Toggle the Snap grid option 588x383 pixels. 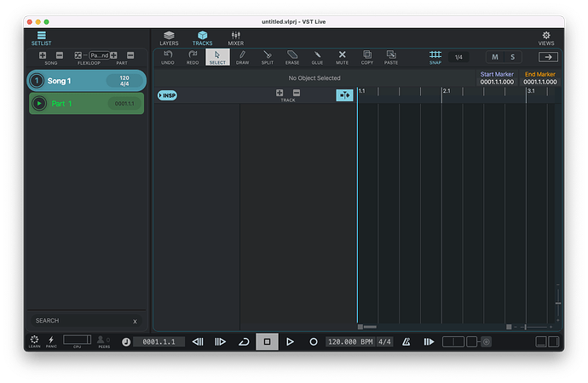coord(435,57)
